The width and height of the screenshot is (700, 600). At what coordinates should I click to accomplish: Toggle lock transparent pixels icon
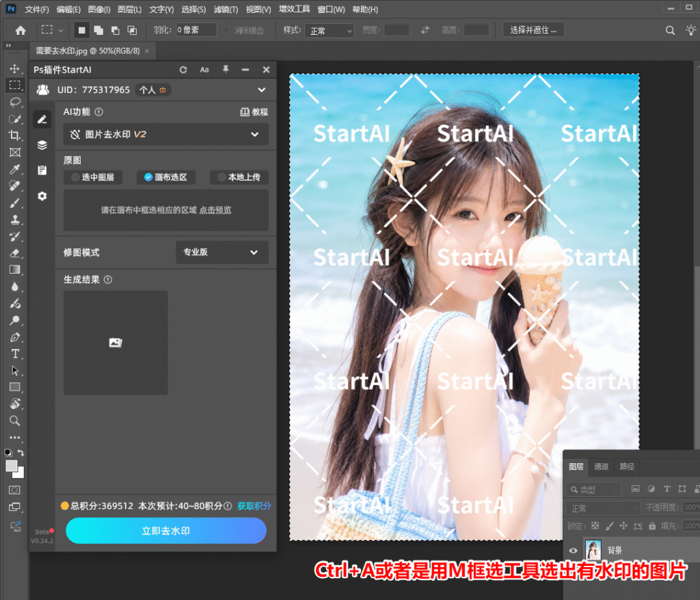click(595, 526)
